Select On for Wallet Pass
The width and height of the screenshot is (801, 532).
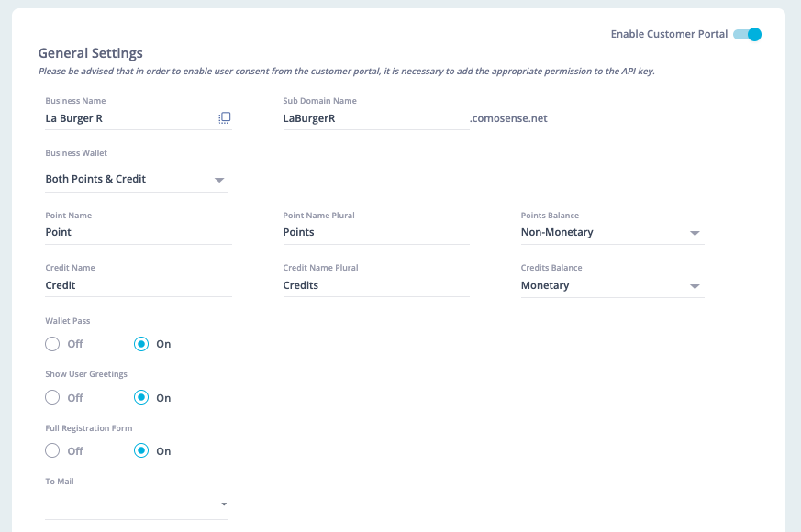pyautogui.click(x=141, y=344)
